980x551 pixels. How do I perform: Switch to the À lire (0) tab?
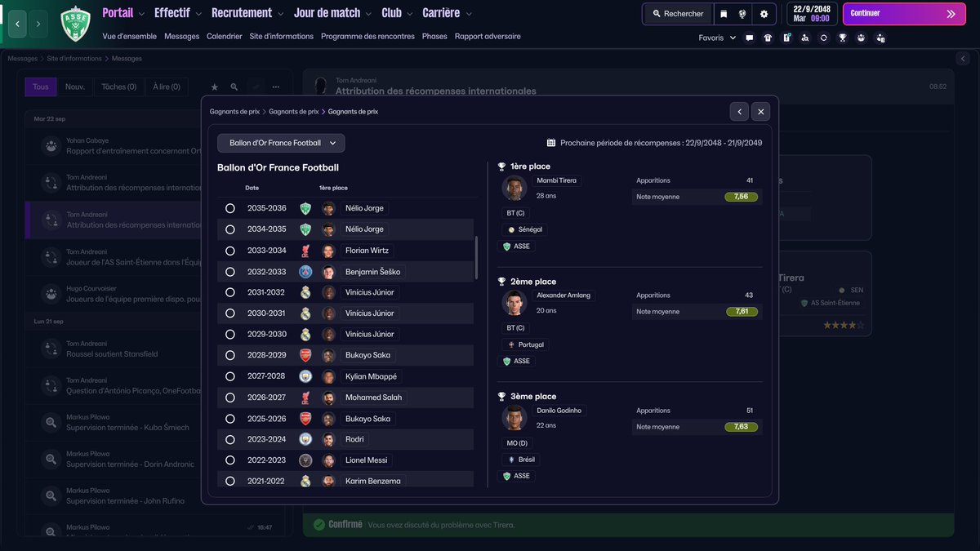pyautogui.click(x=167, y=87)
